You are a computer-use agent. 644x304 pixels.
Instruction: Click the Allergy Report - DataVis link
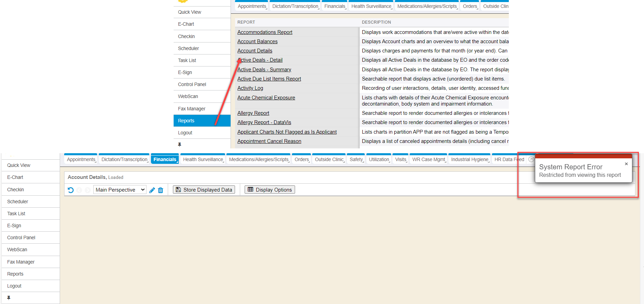tap(264, 122)
